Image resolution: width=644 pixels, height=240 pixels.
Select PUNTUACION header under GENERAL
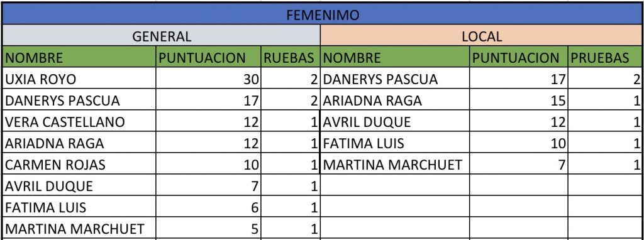pyautogui.click(x=208, y=57)
